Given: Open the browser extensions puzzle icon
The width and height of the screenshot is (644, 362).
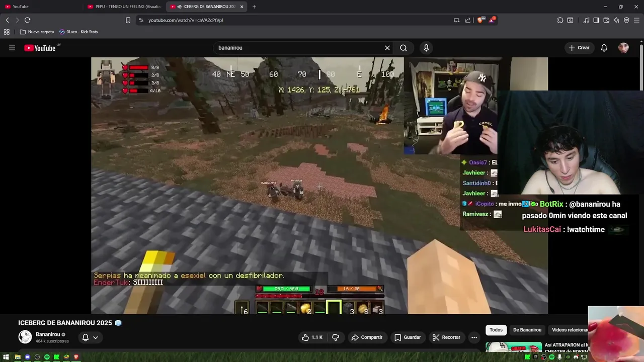Looking at the screenshot, I should pyautogui.click(x=560, y=20).
